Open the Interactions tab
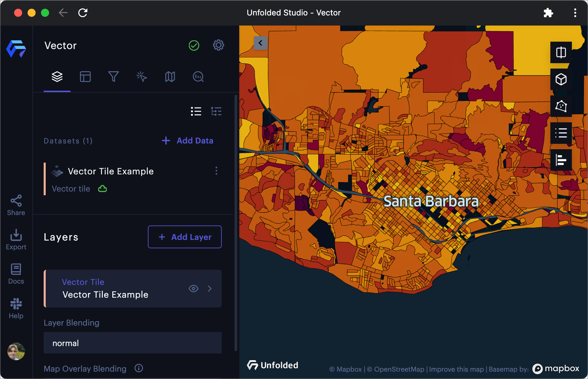 [141, 77]
